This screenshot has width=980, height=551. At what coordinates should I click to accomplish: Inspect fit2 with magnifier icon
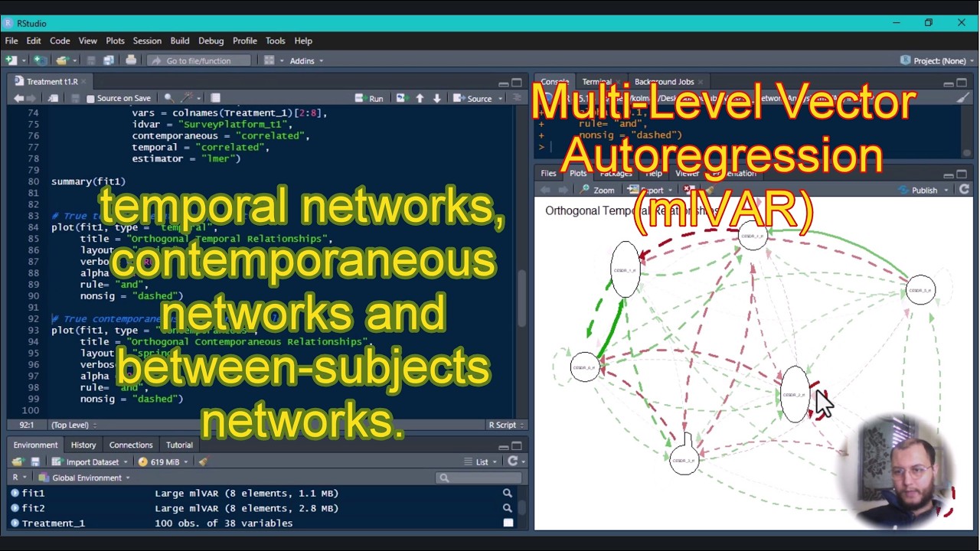[x=507, y=508]
